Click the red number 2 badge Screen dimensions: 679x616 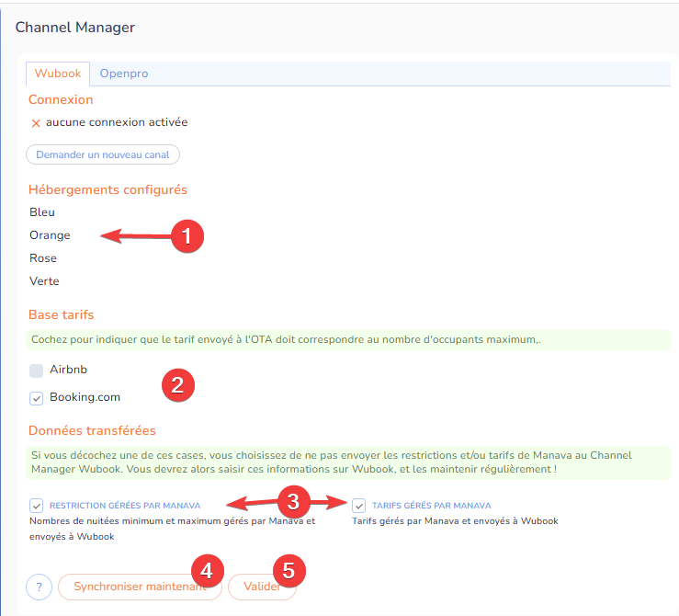coord(177,385)
